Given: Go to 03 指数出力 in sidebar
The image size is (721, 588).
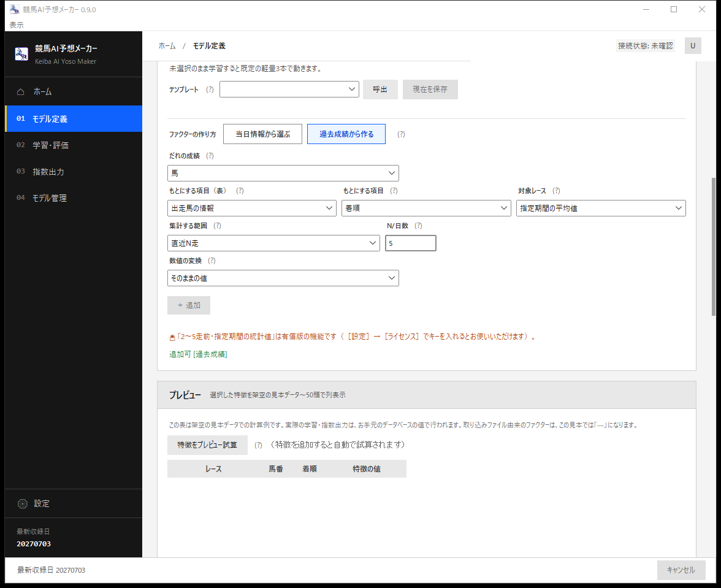Looking at the screenshot, I should click(74, 172).
